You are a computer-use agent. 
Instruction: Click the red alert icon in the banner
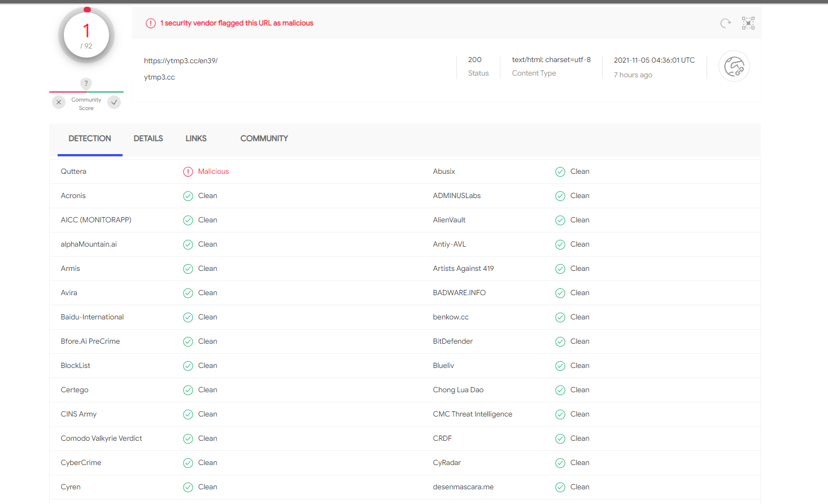(151, 23)
